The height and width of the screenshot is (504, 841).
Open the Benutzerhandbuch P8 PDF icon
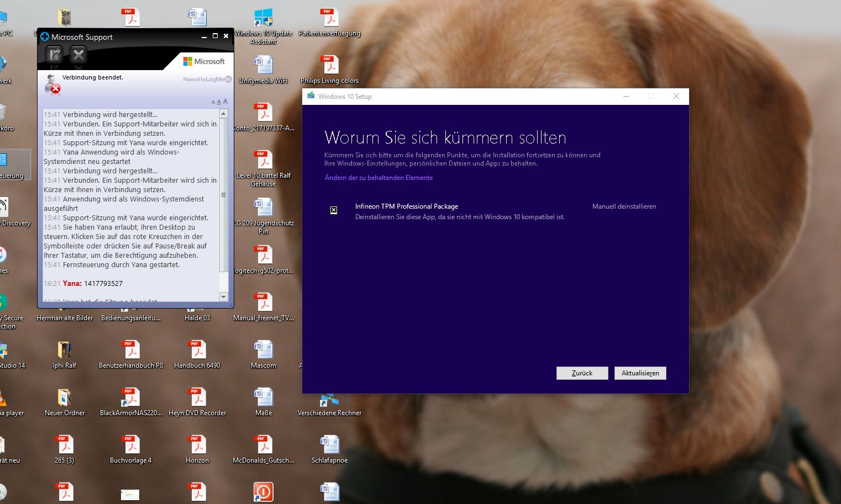point(131,354)
